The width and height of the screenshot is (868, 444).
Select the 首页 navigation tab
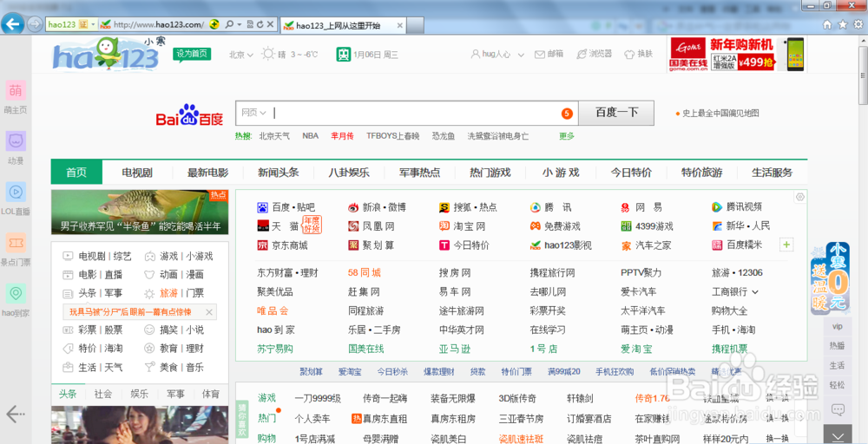(x=76, y=173)
